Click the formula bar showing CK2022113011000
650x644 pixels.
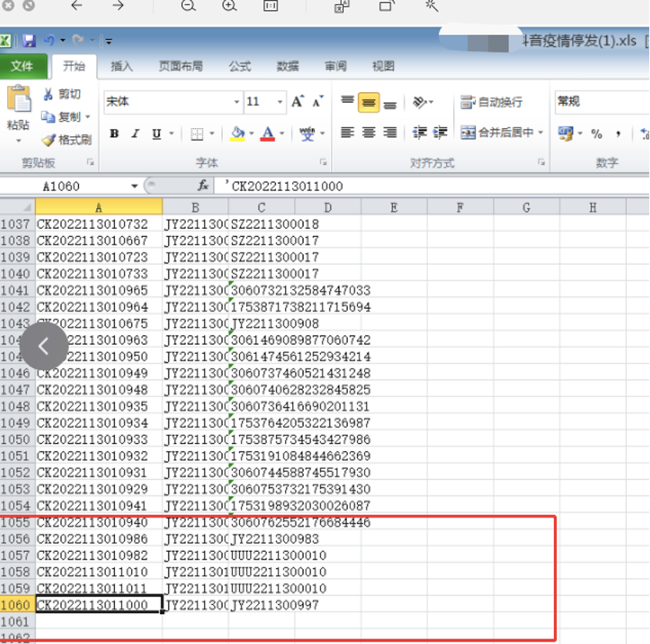click(431, 186)
